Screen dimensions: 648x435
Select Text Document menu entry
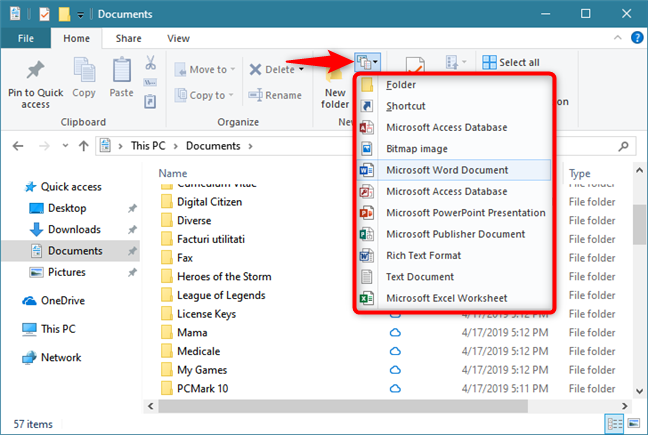(454, 277)
